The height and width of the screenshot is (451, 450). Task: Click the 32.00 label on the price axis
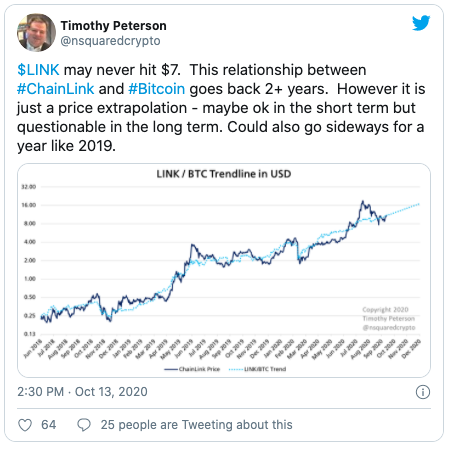tap(29, 187)
